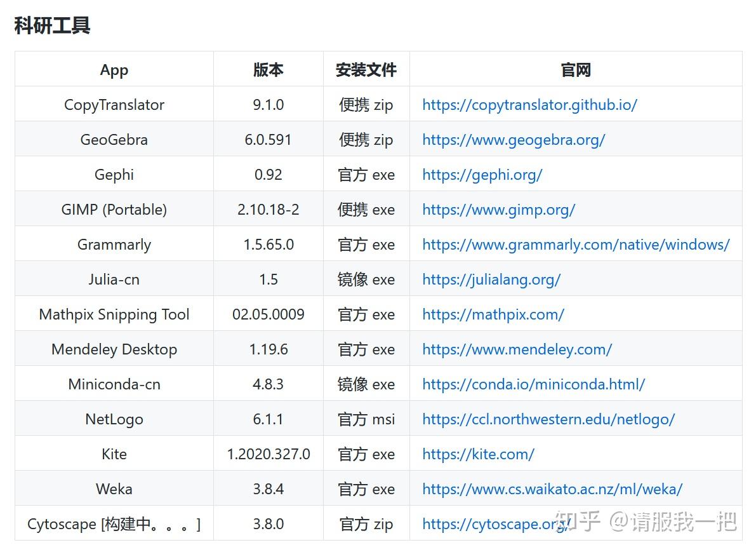Select version 1.2020.327.0 cell

[269, 454]
